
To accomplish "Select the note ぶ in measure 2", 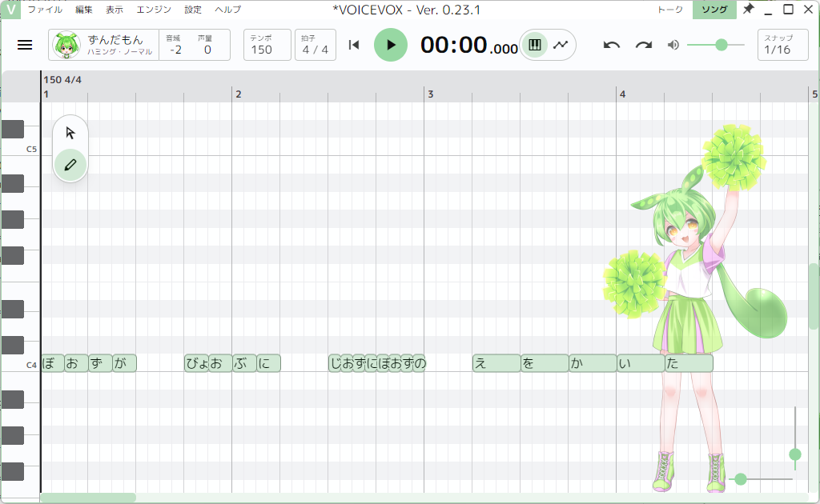I will coord(244,363).
